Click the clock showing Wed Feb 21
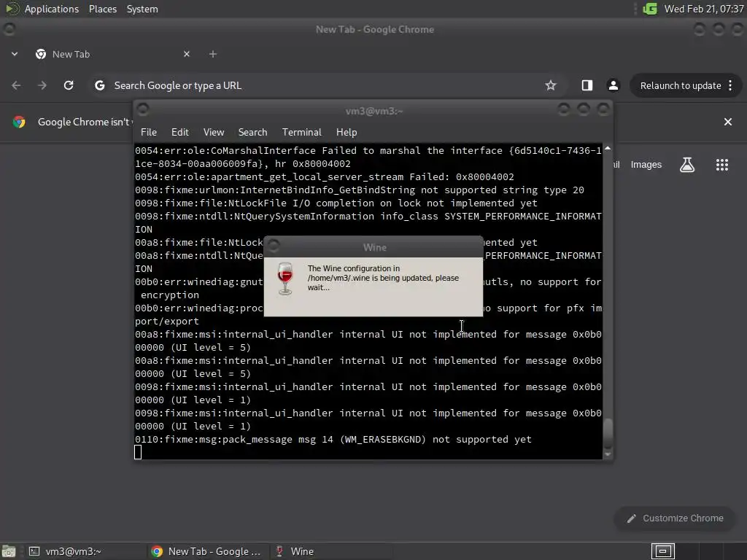Screen dimensions: 747x560 (x=704, y=9)
